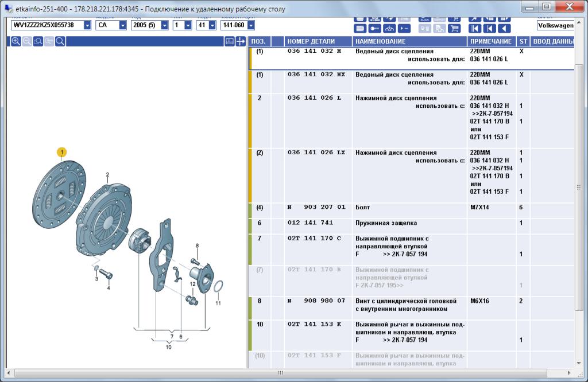588x382 pixels.
Task: Click the ПОЗ. column header
Action: [259, 41]
